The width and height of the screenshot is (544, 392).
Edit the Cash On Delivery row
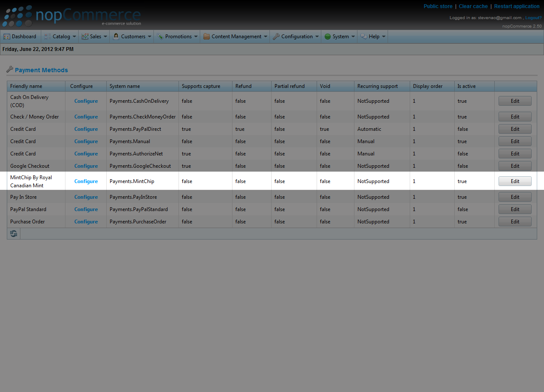[x=515, y=101]
